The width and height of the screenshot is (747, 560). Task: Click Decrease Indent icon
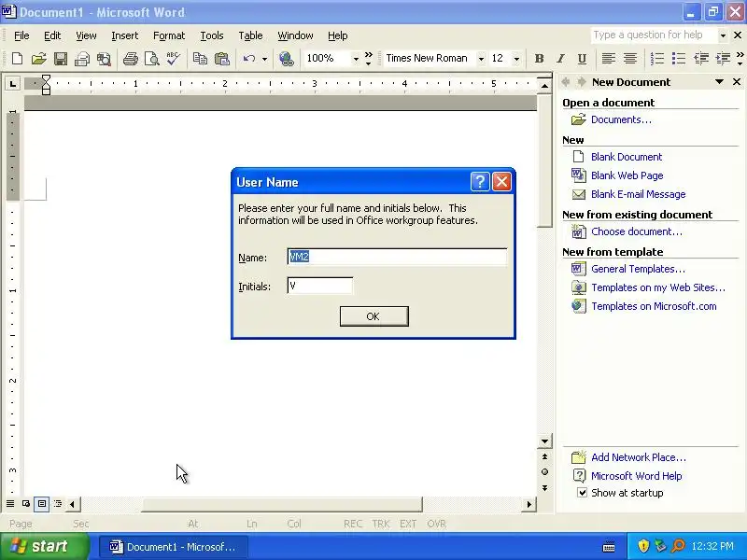[701, 59]
